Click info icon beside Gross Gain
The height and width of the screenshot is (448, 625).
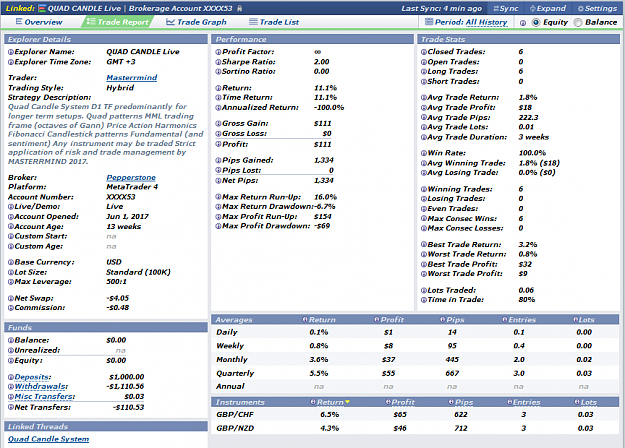click(x=218, y=124)
